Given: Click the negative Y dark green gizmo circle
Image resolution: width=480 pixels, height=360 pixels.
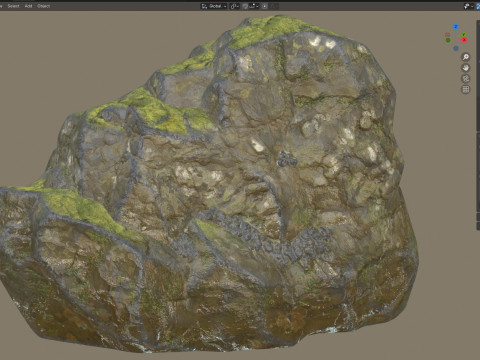Looking at the screenshot, I should [448, 40].
